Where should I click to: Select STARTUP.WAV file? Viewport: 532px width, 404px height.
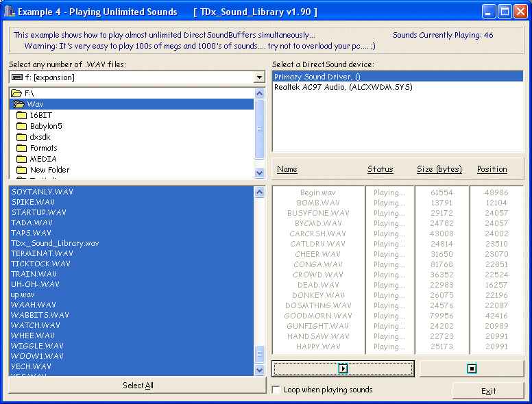click(132, 212)
